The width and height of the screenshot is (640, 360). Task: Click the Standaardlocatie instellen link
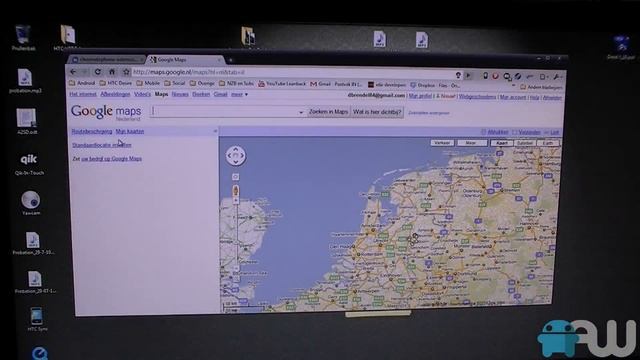pyautogui.click(x=102, y=145)
